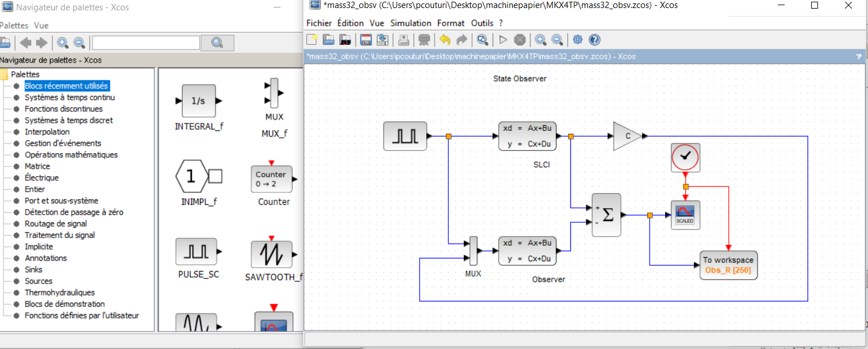Undo the last diagram edit

click(444, 40)
